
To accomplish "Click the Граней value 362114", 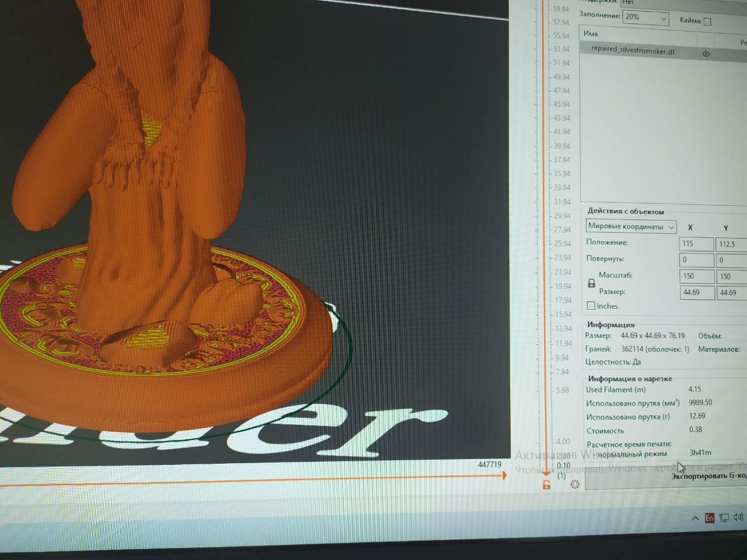I will pyautogui.click(x=632, y=349).
